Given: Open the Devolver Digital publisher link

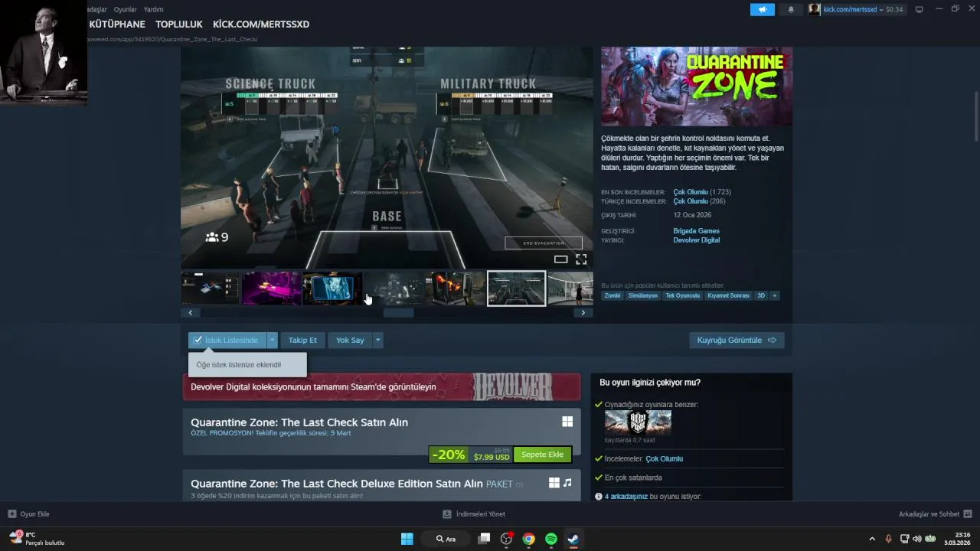Looking at the screenshot, I should [x=696, y=240].
